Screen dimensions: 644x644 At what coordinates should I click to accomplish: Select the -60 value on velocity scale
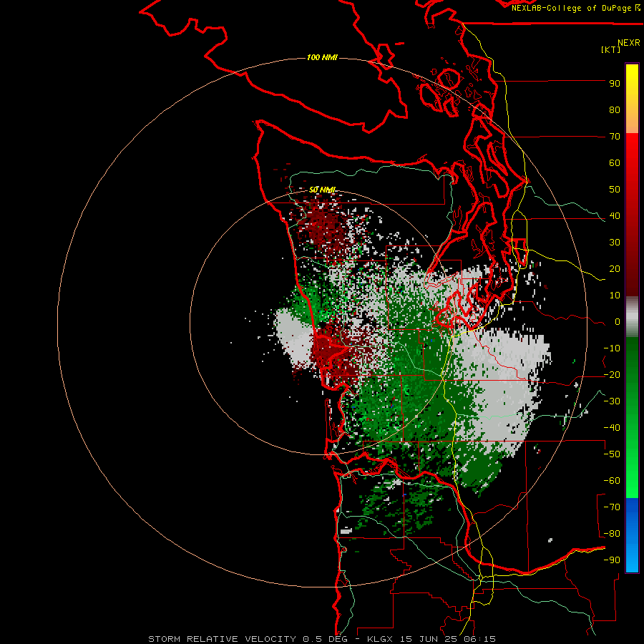tap(612, 481)
